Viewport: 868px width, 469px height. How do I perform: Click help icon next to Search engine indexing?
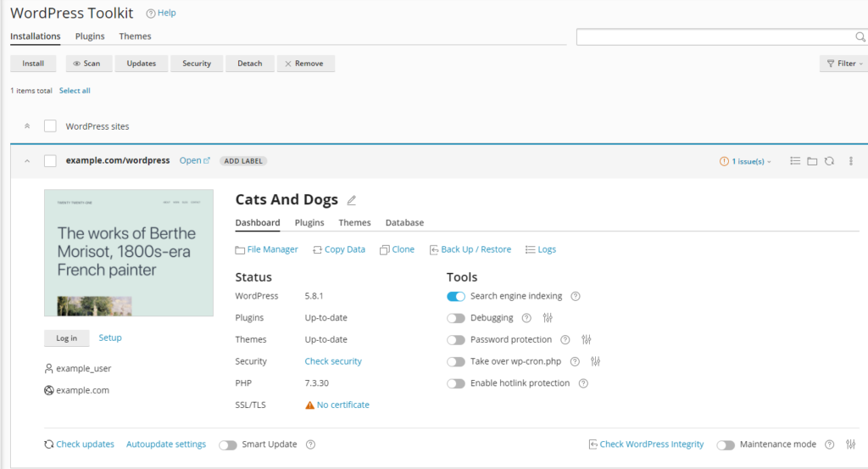(x=576, y=296)
